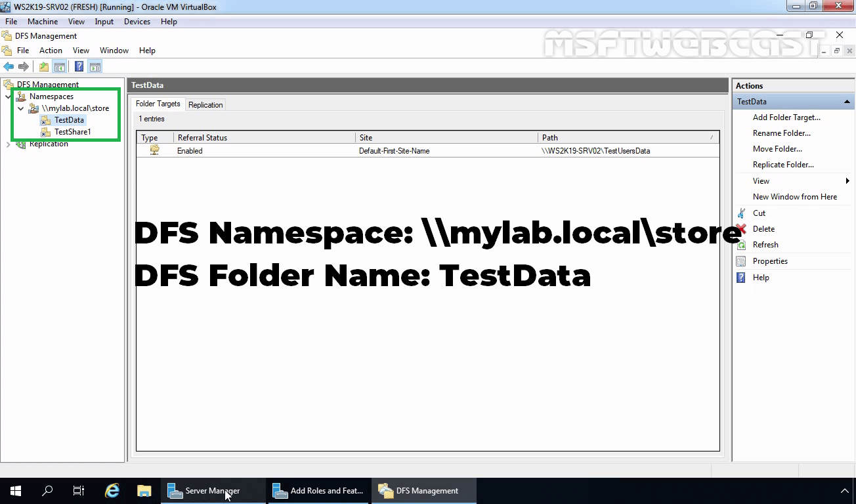Viewport: 856px width, 504px height.
Task: Open VirtualBox Machine menu
Action: (x=43, y=22)
